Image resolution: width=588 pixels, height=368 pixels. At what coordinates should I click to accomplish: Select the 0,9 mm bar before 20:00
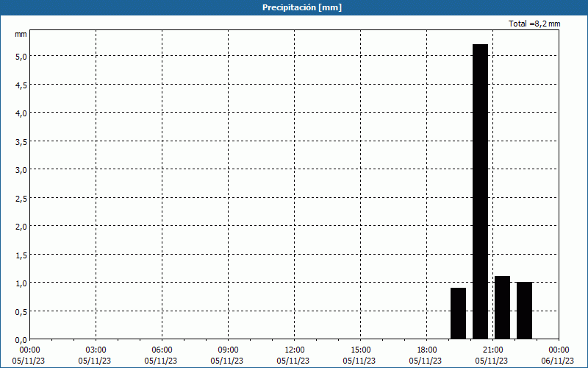coord(458,314)
